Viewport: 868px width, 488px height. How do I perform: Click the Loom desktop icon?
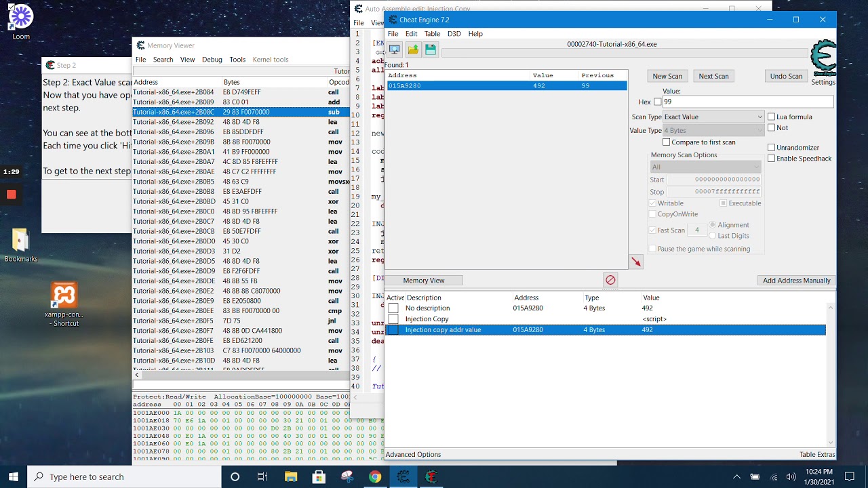click(x=21, y=22)
